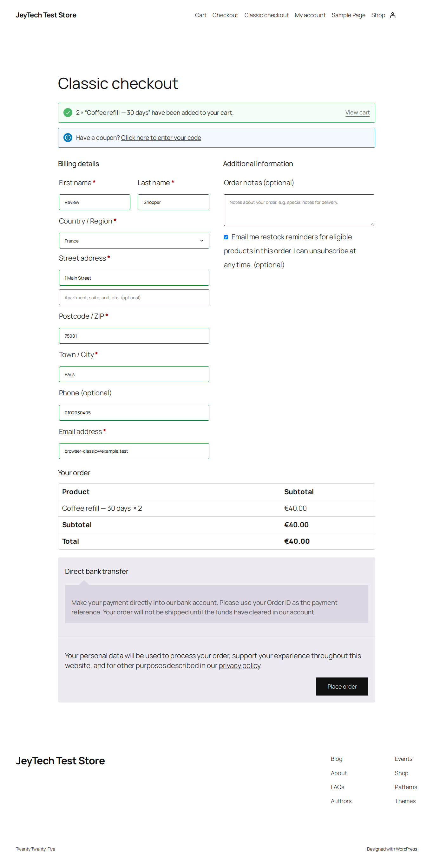Open the Shop link in the header navigation
433x868 pixels.
(378, 15)
